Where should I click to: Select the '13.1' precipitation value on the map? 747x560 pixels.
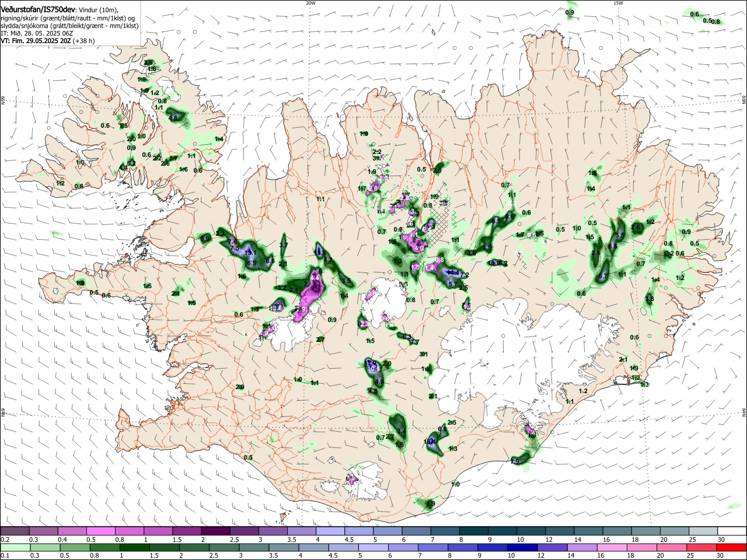click(x=251, y=253)
